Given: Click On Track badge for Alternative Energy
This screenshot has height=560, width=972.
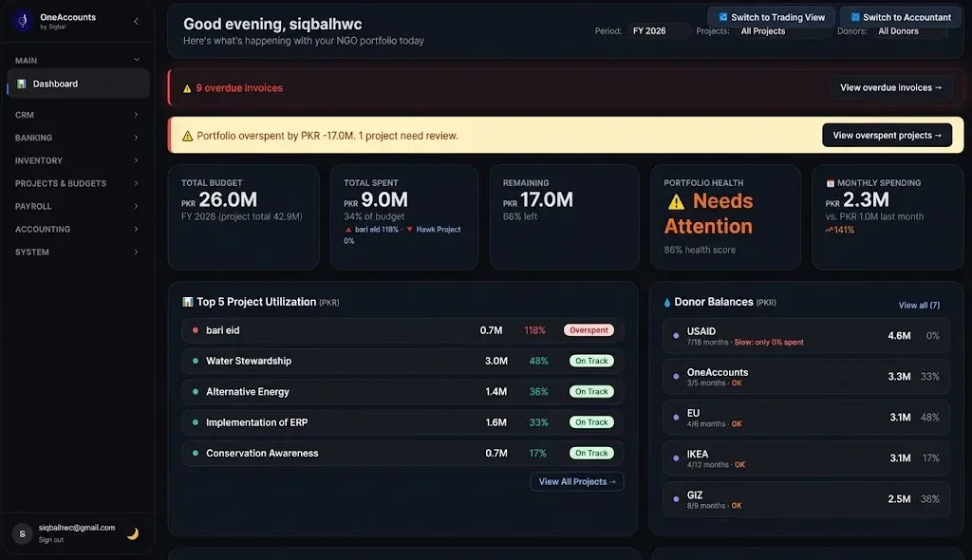Looking at the screenshot, I should (x=591, y=392).
